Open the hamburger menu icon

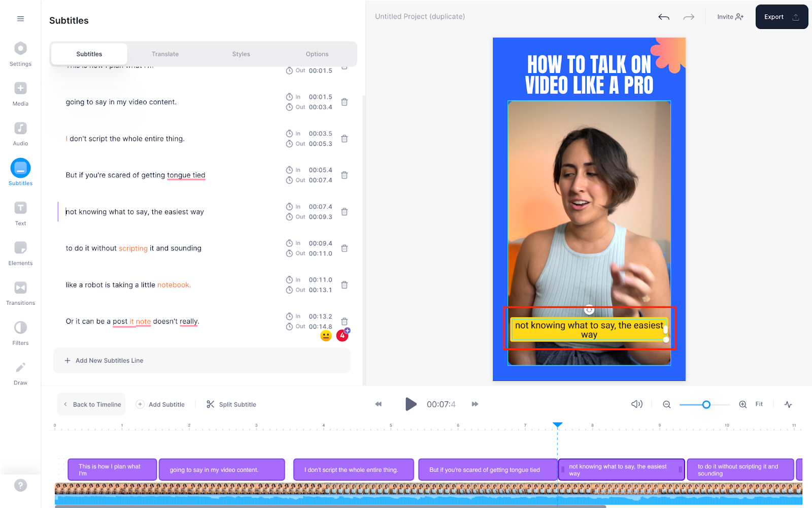click(20, 19)
